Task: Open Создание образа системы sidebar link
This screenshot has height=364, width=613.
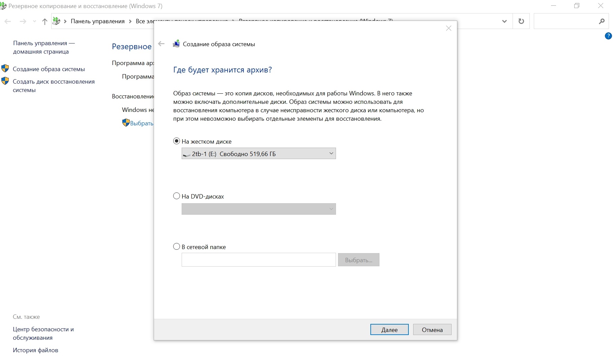Action: pyautogui.click(x=49, y=69)
